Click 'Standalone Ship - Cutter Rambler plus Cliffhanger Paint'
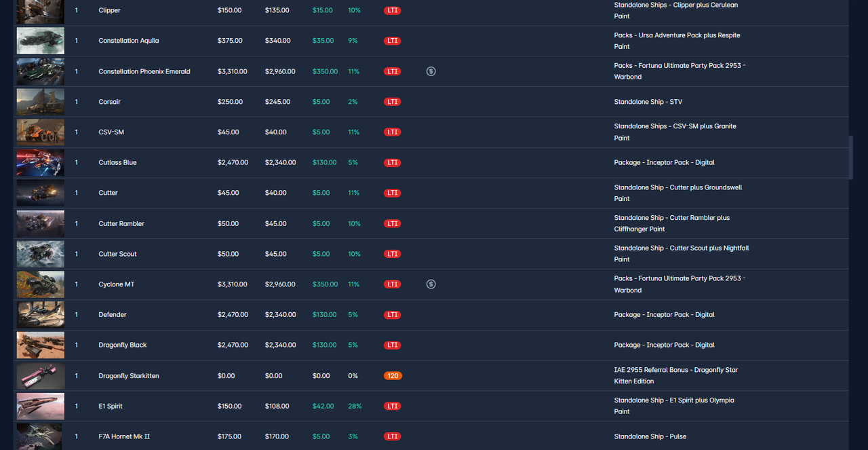Viewport: 868px width, 450px height. click(672, 223)
